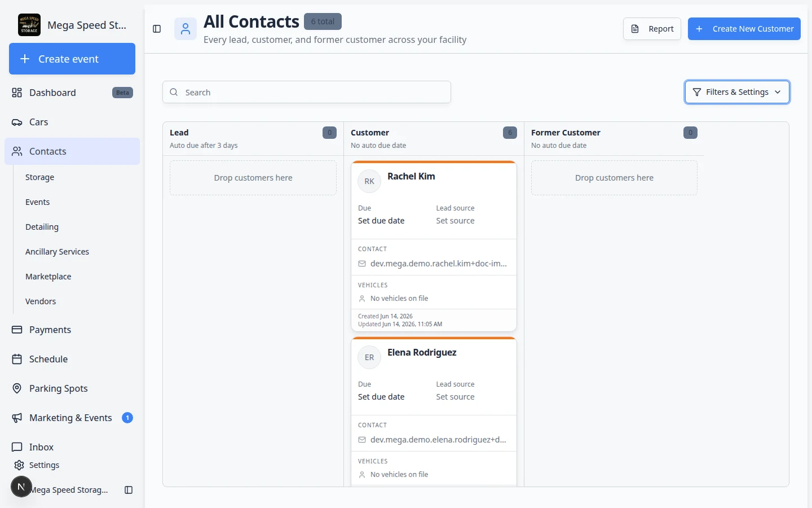This screenshot has width=812, height=508.
Task: Click the RK avatar on Rachel Kim card
Action: point(369,181)
